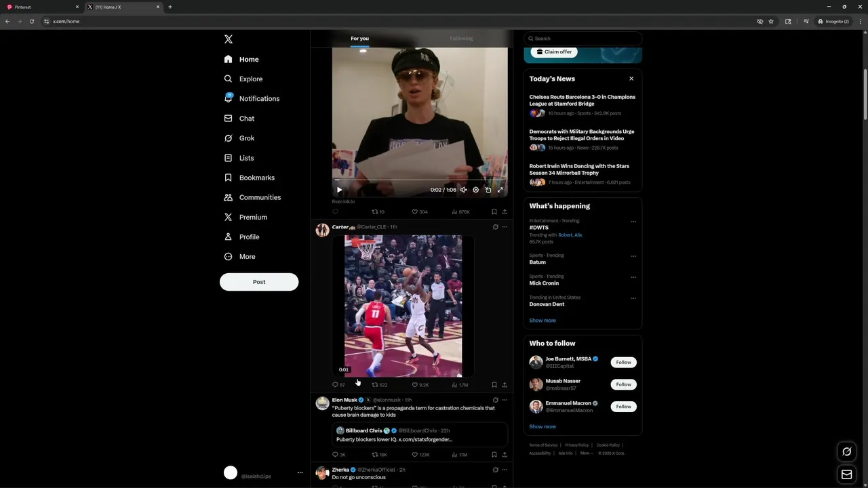Close the Today's News panel
Screen dimensions: 868x488
[x=631, y=79]
